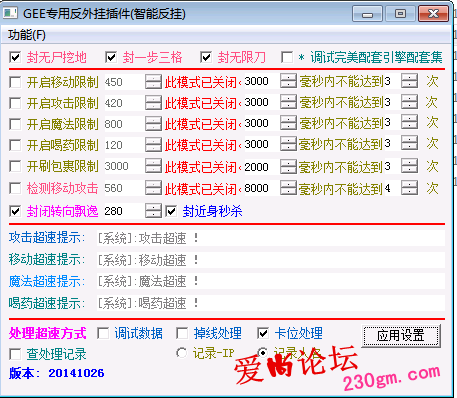This screenshot has height=398, width=457.
Task: Uncheck 封近身秒杀 checkbox
Action: click(x=171, y=211)
